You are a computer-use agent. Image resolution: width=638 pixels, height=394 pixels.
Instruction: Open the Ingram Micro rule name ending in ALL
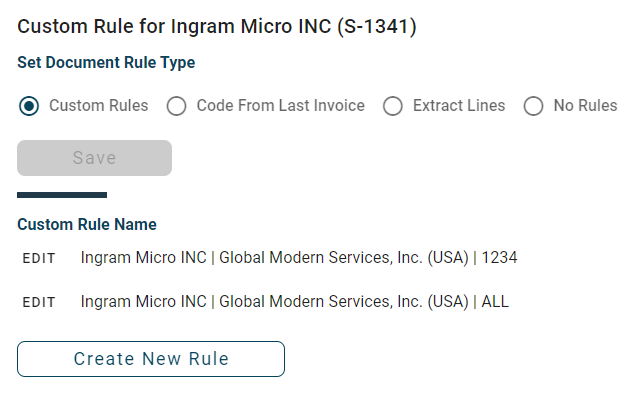(295, 302)
